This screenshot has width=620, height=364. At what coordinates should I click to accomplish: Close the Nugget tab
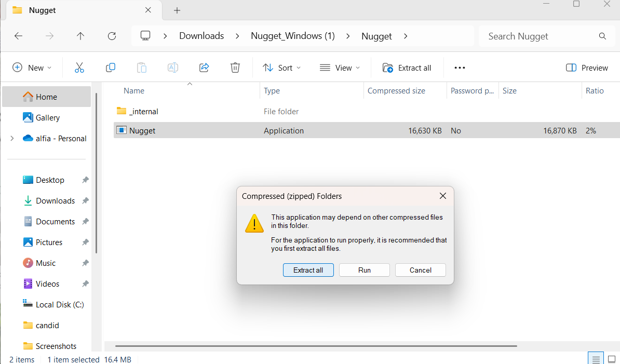point(148,10)
